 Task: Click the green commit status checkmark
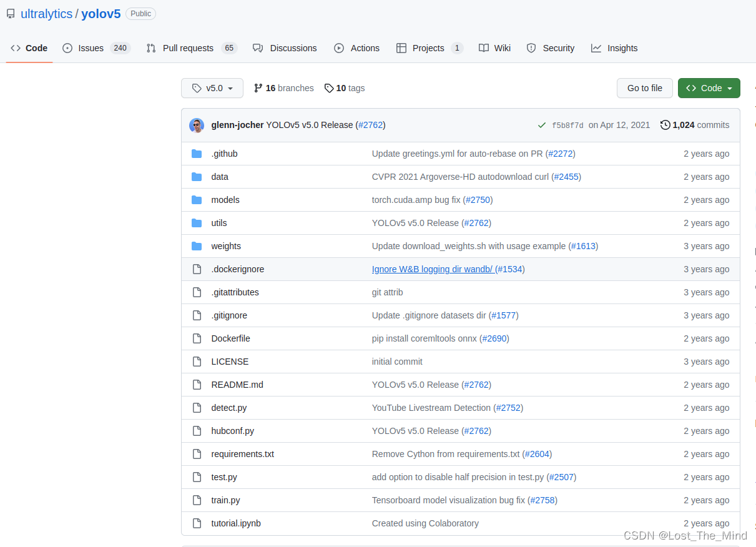(542, 125)
